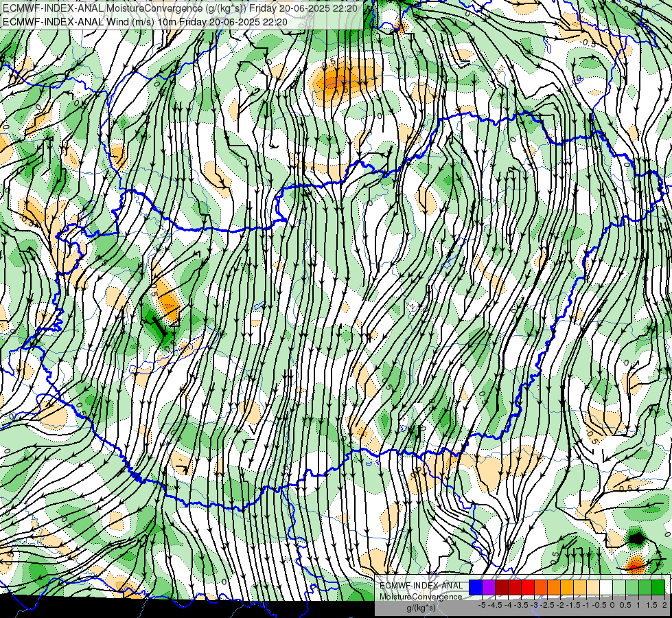The height and width of the screenshot is (618, 672).
Task: Click legend tick label -0.5
Action: (599, 605)
